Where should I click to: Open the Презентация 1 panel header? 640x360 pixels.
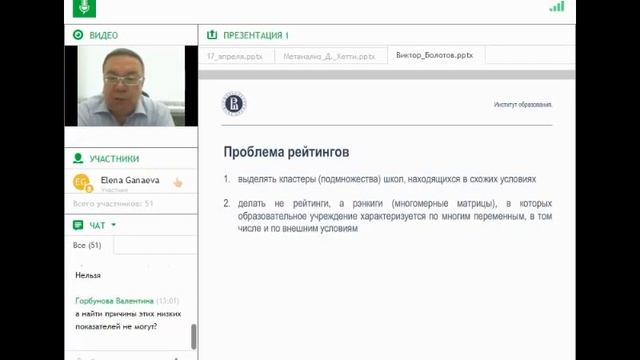click(x=256, y=36)
